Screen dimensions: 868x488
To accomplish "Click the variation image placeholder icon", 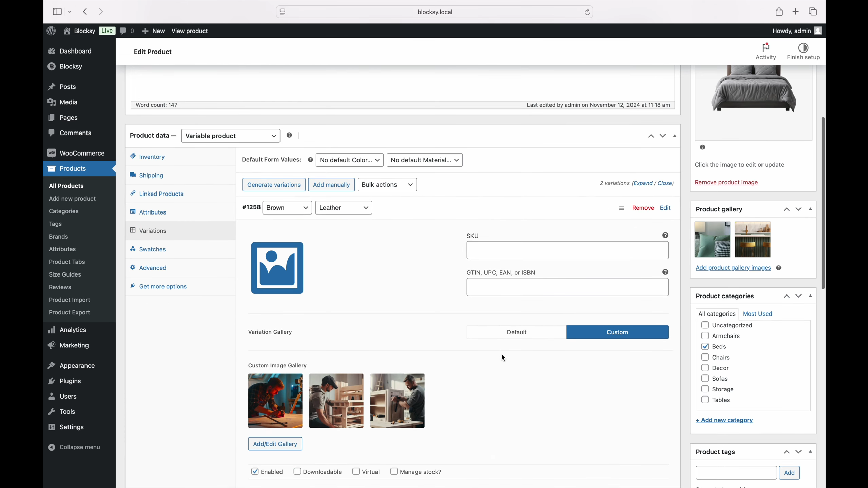I will click(x=277, y=268).
